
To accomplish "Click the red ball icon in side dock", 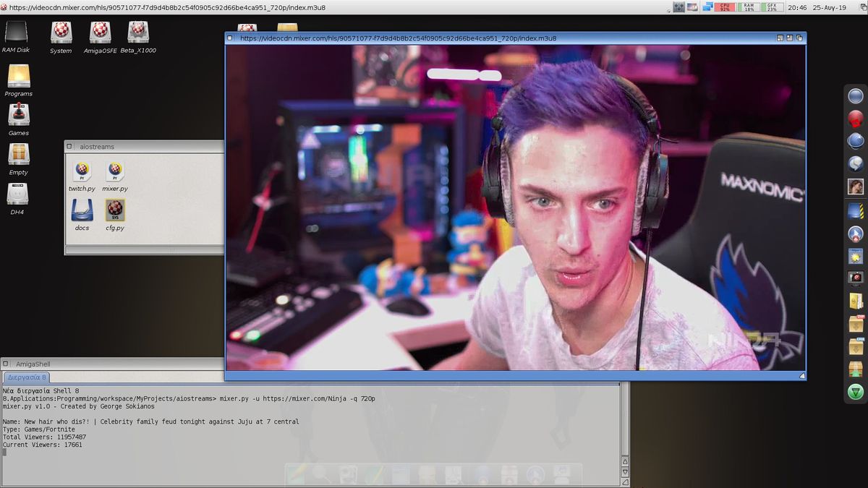I will (x=855, y=119).
